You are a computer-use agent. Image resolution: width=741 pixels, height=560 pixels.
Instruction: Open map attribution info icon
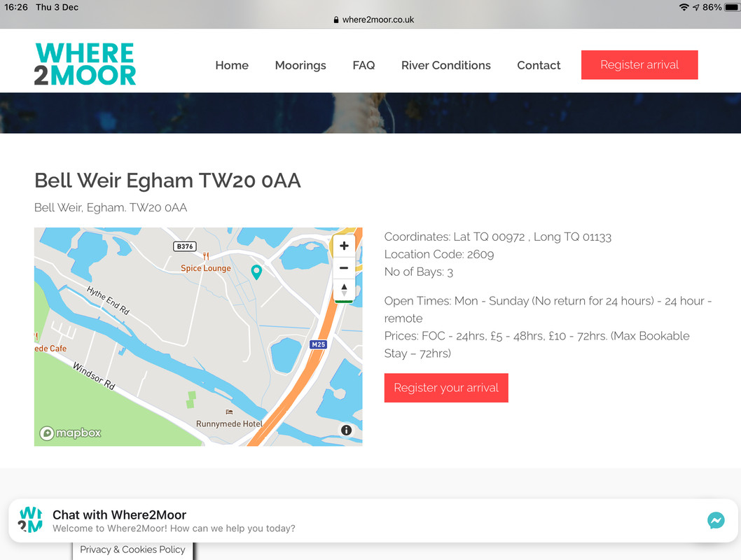347,430
